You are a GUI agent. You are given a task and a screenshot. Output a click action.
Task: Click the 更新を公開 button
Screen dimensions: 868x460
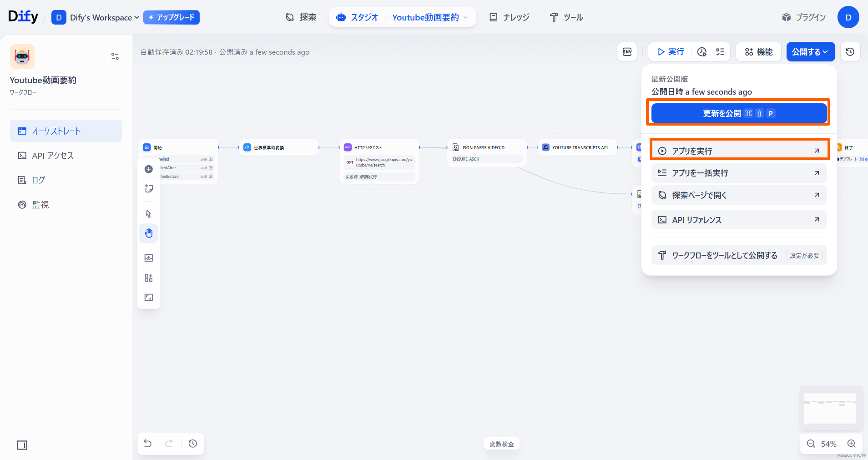739,113
